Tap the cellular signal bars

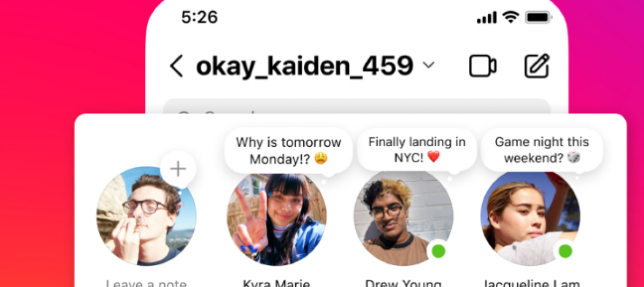point(487,18)
